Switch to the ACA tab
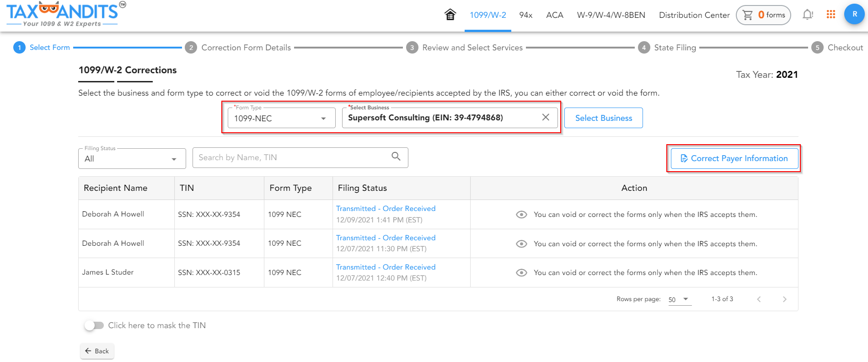868x362 pixels. pyautogui.click(x=555, y=15)
